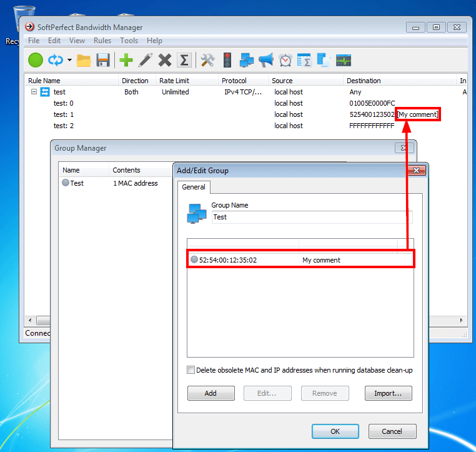The image size is (476, 452).
Task: Open the green graph monitor icon
Action: coord(344,60)
